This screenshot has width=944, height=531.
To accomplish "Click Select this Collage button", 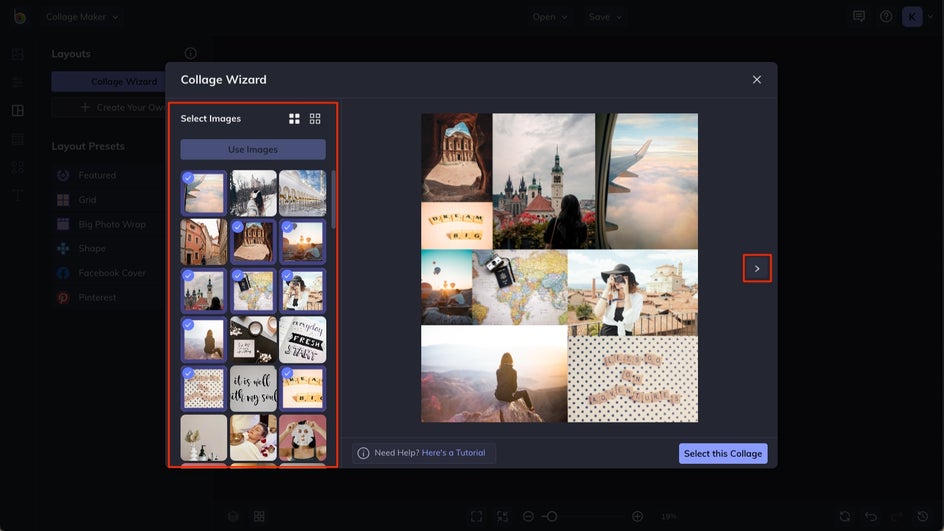I will [723, 453].
